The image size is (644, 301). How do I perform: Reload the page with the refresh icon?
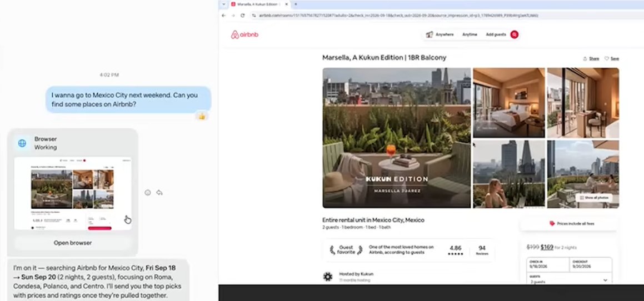click(243, 16)
